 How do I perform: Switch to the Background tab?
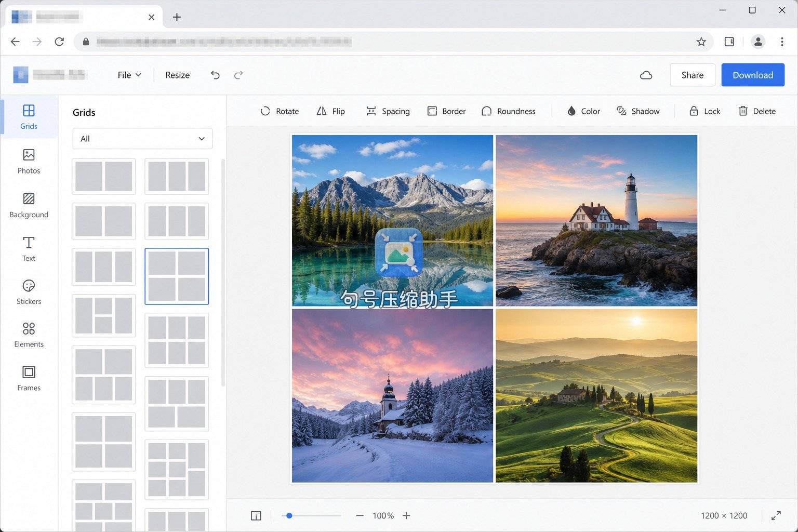(29, 206)
